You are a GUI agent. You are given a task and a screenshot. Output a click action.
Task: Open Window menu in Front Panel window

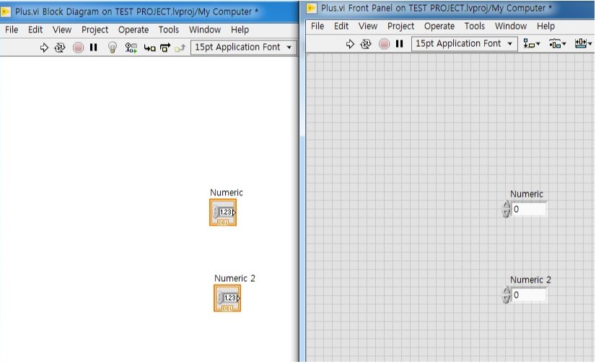pyautogui.click(x=511, y=26)
